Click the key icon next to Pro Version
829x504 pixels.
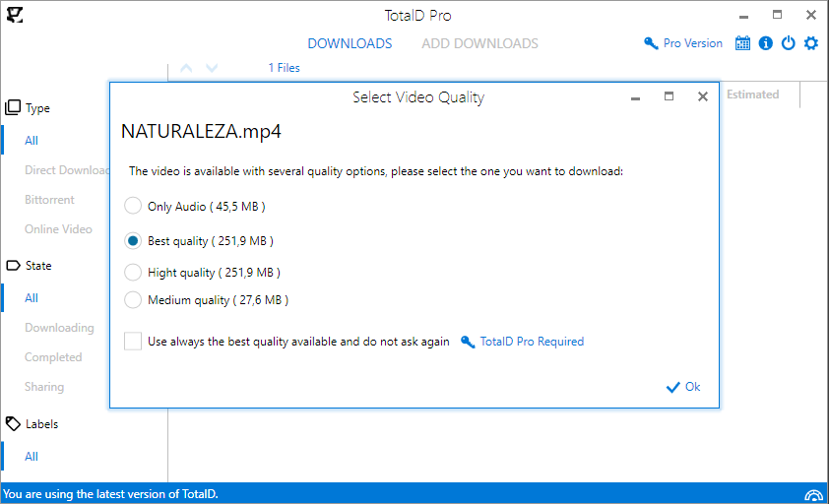(651, 43)
